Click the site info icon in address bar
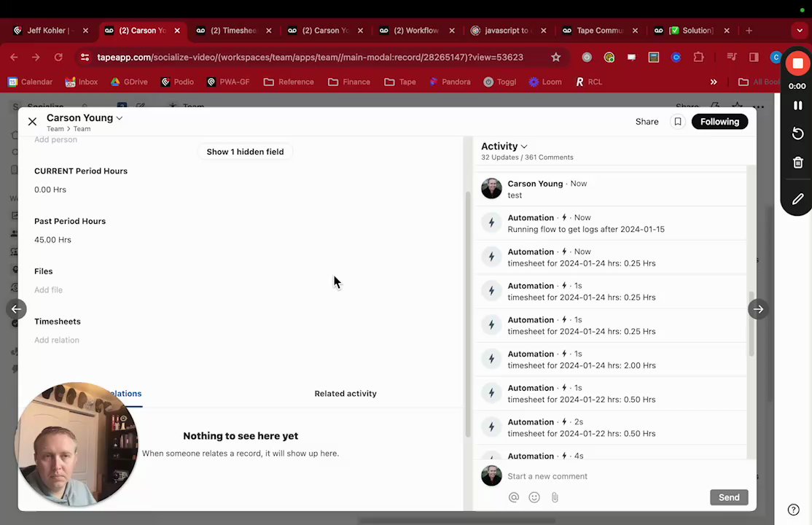Viewport: 812px width, 525px height. tap(85, 58)
